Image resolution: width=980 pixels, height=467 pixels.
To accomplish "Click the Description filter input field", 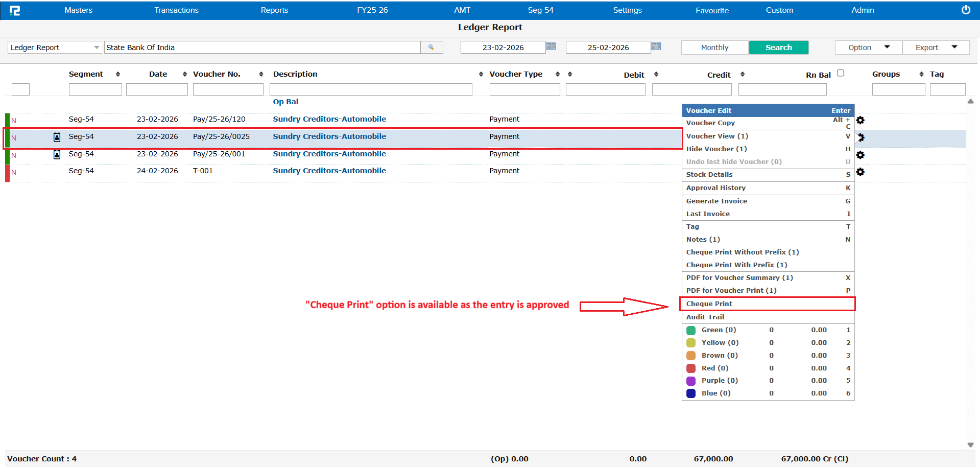I will coord(371,90).
